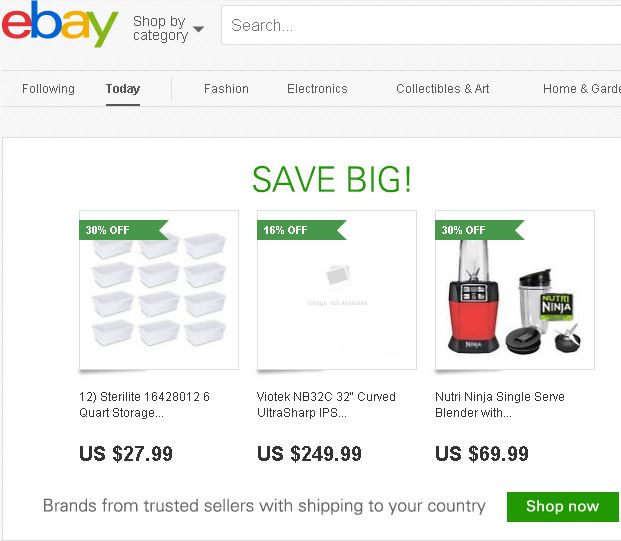Click the eBay logo
This screenshot has height=541, width=621.
tap(60, 25)
